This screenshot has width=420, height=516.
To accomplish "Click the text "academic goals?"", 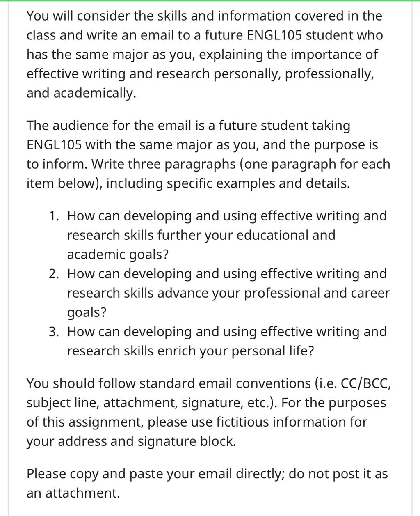I will tap(118, 254).
